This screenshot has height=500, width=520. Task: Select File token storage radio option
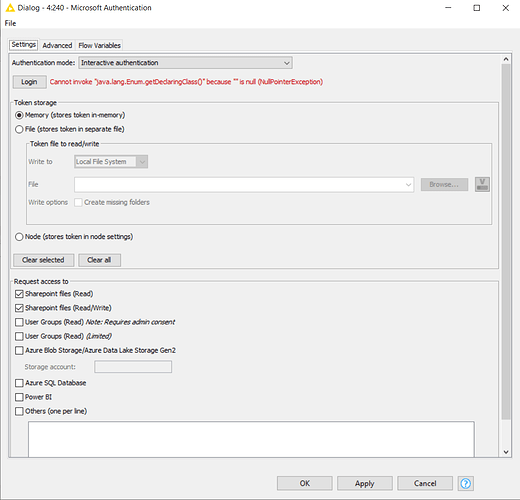[x=19, y=129]
